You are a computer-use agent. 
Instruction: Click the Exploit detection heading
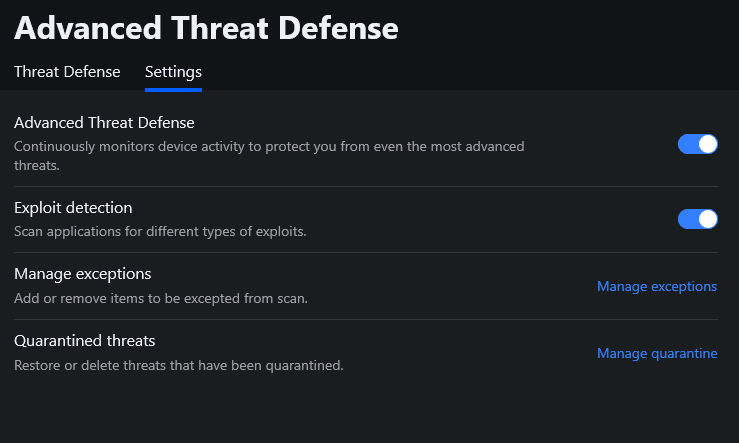(x=73, y=208)
